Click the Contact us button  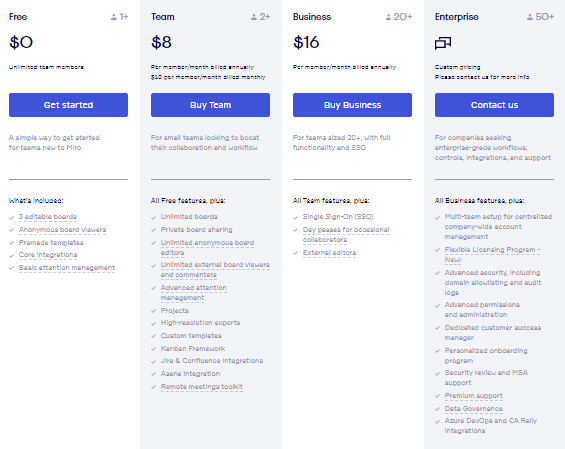coord(494,105)
